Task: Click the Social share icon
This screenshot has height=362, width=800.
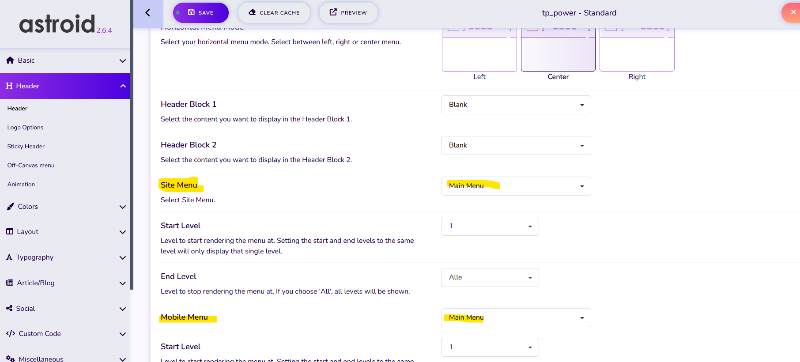Action: (x=9, y=308)
